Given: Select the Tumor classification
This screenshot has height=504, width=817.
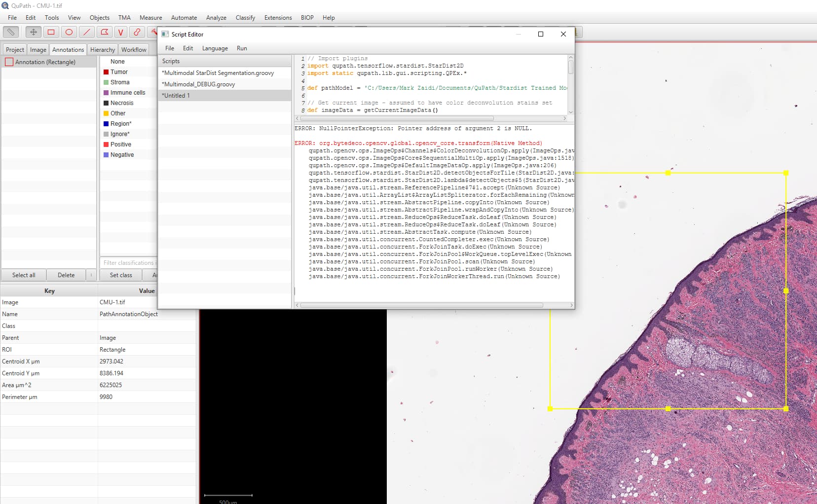Looking at the screenshot, I should [118, 72].
